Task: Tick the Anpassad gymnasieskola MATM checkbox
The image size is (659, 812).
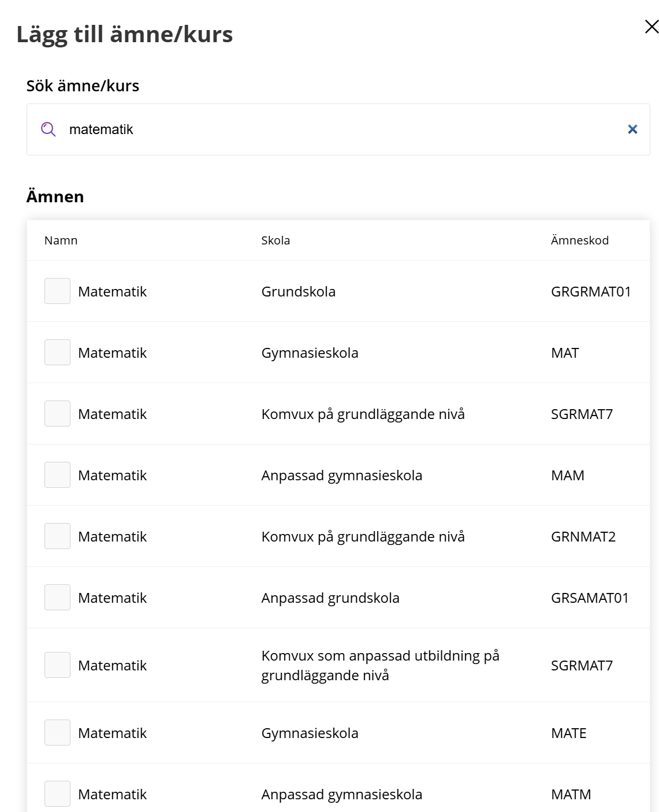Action: (x=57, y=794)
